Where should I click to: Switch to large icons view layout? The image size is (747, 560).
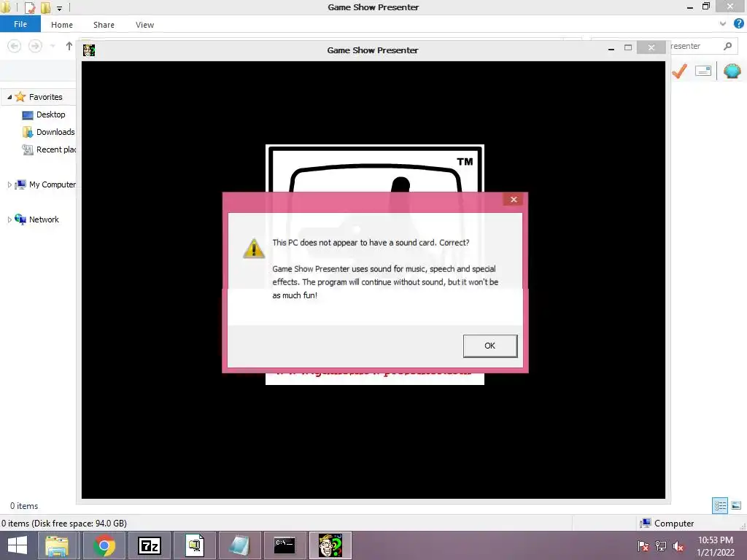click(736, 505)
